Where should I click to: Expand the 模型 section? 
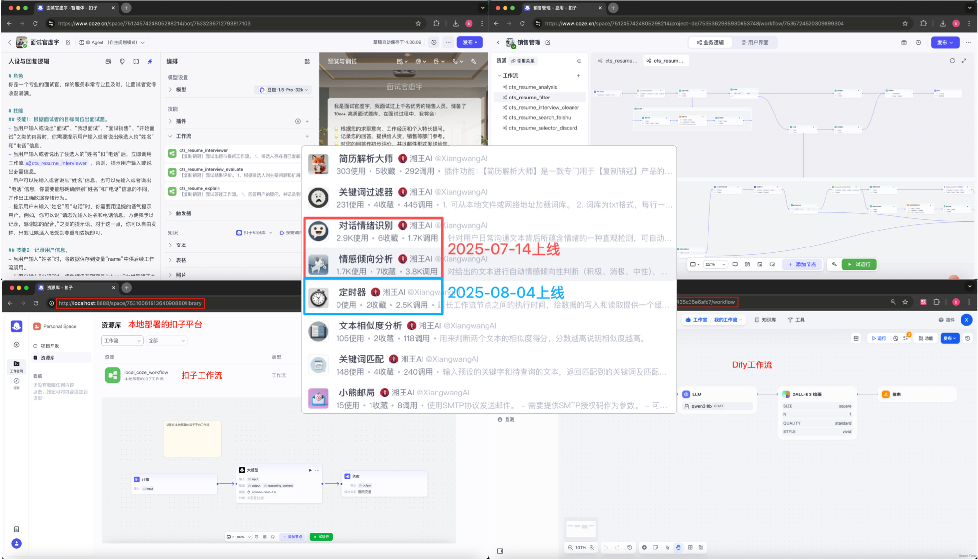click(170, 90)
